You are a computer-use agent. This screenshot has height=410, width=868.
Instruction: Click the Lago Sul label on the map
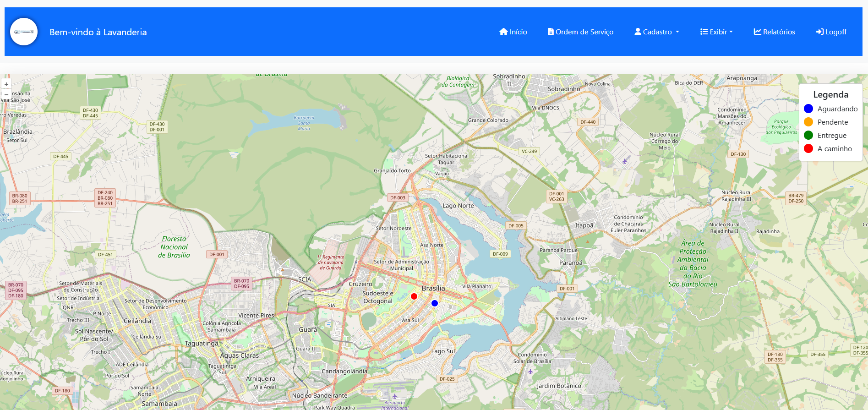pos(443,351)
